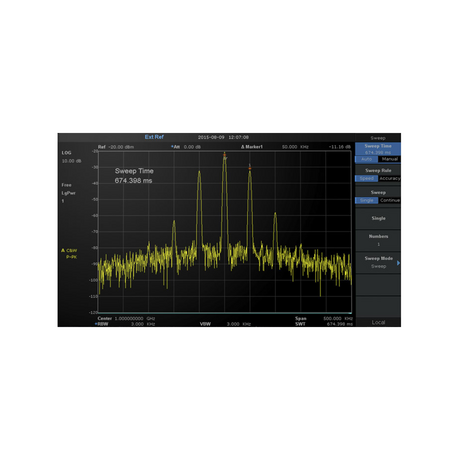
Task: Click the 50.000 KHz marker frequency
Action: pos(295,147)
